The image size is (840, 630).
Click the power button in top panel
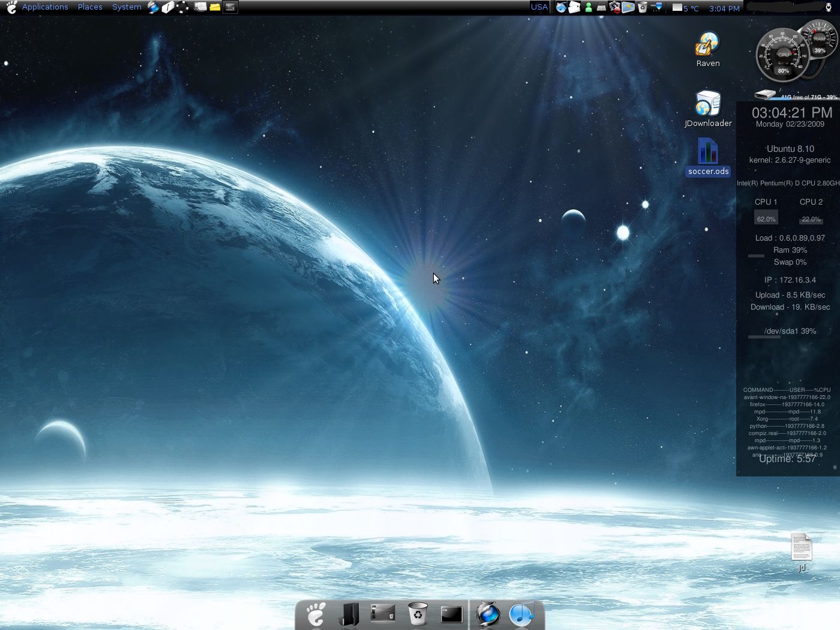(x=829, y=7)
